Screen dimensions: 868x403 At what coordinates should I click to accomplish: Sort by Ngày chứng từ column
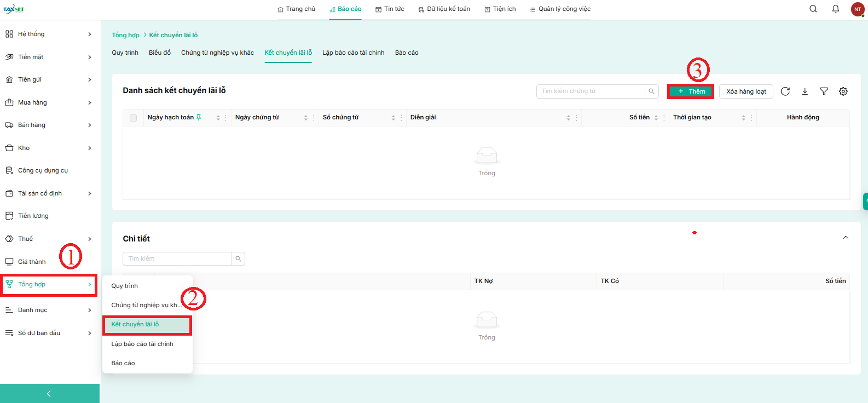305,118
